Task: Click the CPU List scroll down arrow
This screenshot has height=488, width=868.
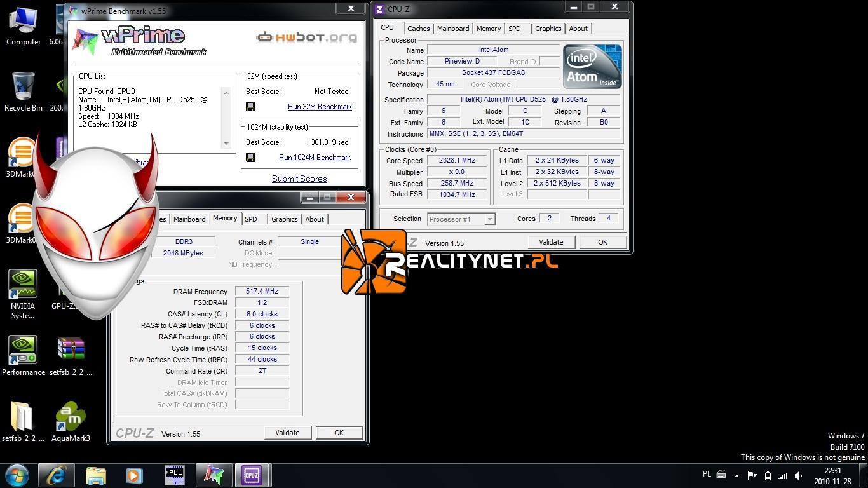Action: [x=226, y=144]
